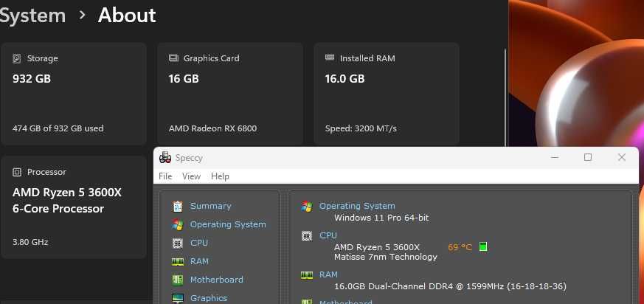Click the Installed RAM icon in Settings card

(330, 58)
